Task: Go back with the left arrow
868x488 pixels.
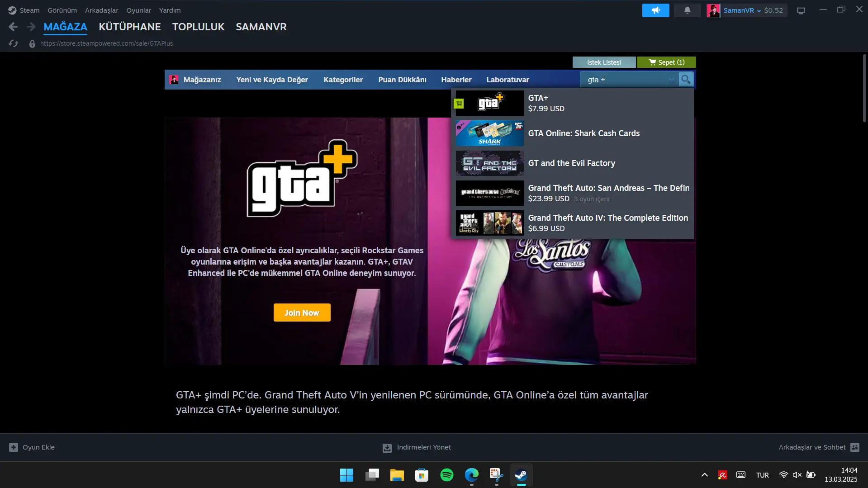Action: [x=13, y=27]
